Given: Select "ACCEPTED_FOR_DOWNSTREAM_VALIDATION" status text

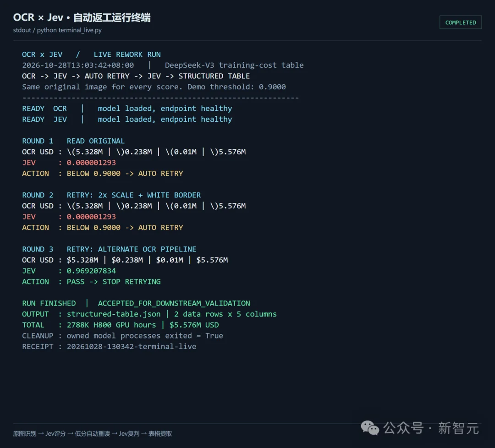Looking at the screenshot, I should click(x=174, y=303).
